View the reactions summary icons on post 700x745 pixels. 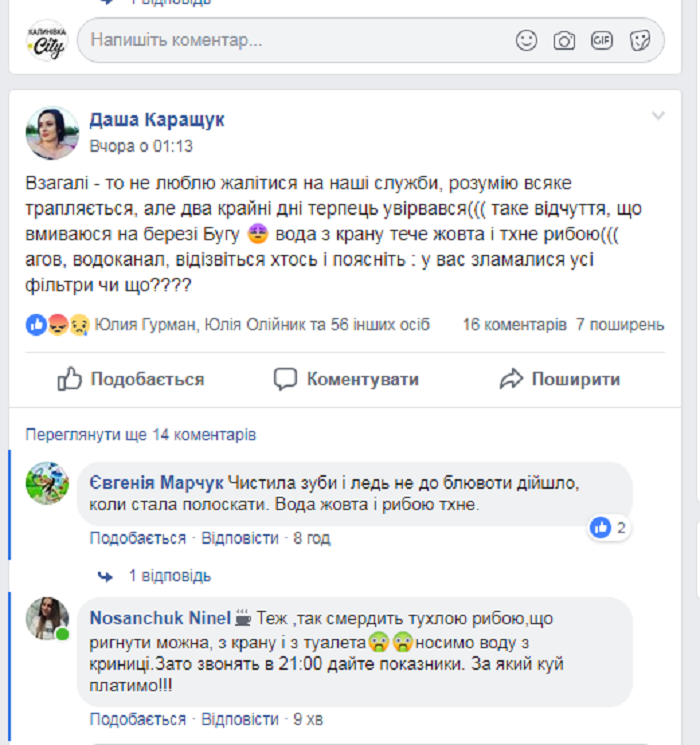tap(58, 325)
